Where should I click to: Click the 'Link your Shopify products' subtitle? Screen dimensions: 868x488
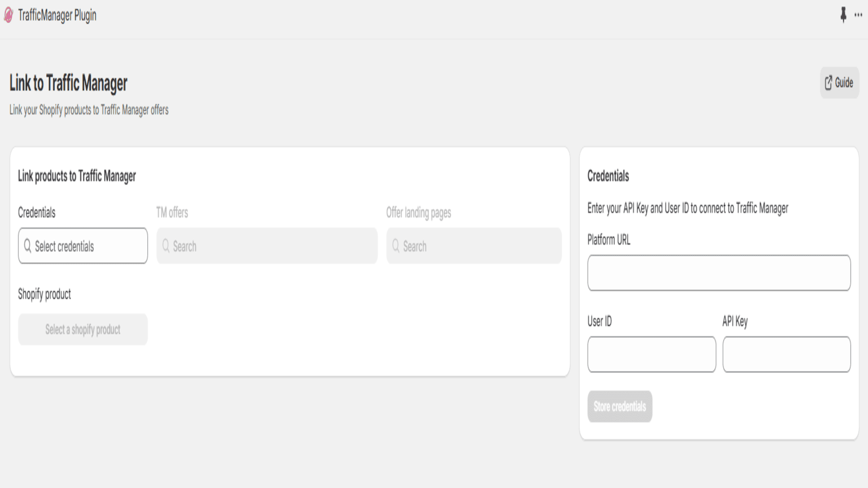[x=89, y=110]
